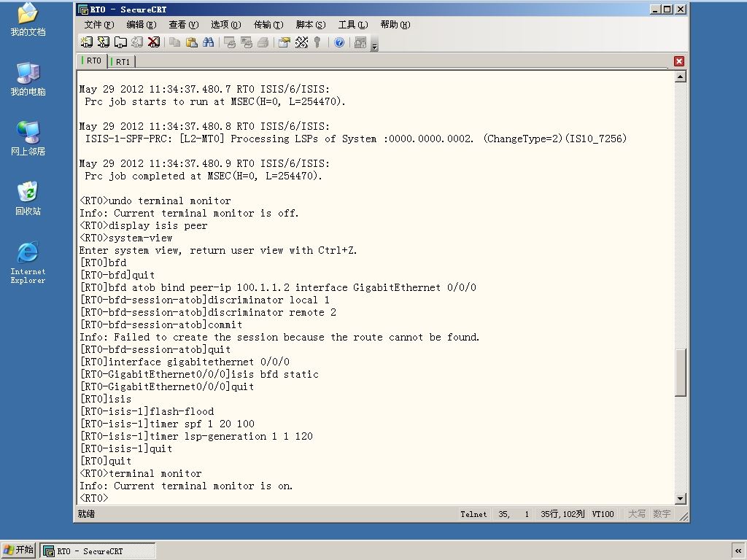747x560 pixels.
Task: Open the 文件(F) menu
Action: point(99,25)
